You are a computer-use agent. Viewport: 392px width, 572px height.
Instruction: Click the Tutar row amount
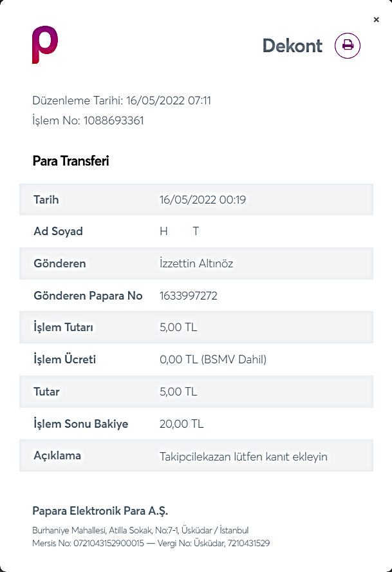tap(178, 392)
